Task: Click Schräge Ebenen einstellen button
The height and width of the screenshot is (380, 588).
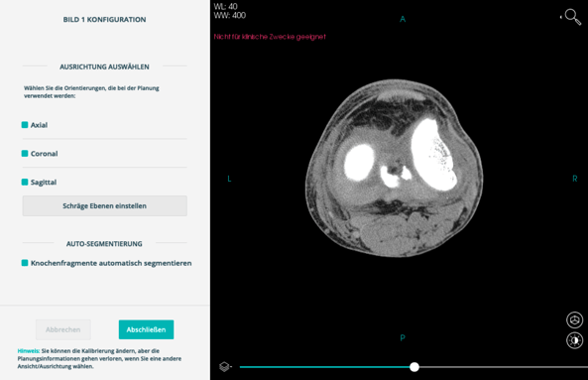Action: tap(105, 206)
